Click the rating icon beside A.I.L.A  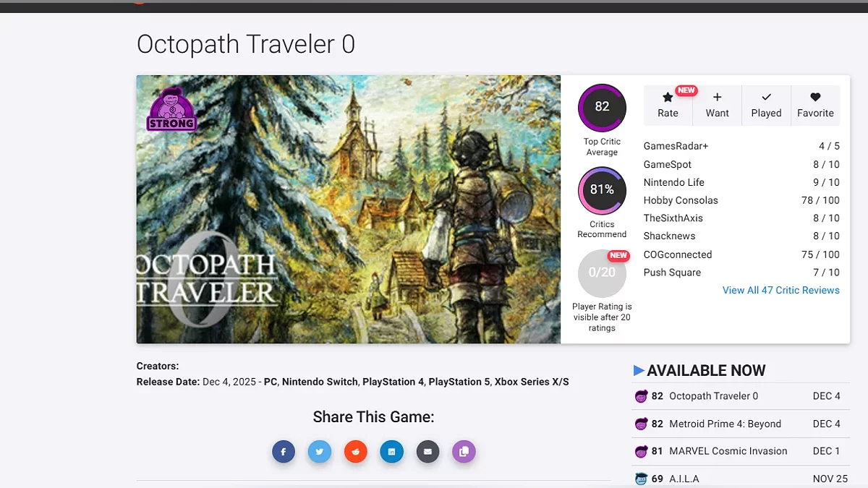pyautogui.click(x=641, y=479)
